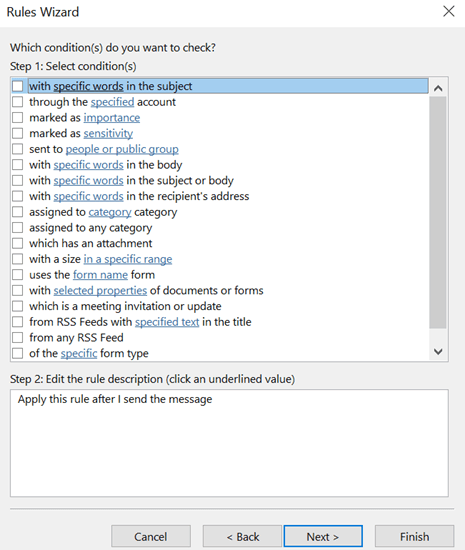Image resolution: width=465 pixels, height=550 pixels.
Task: Open the 'importance' underlined link
Action: [x=112, y=118]
